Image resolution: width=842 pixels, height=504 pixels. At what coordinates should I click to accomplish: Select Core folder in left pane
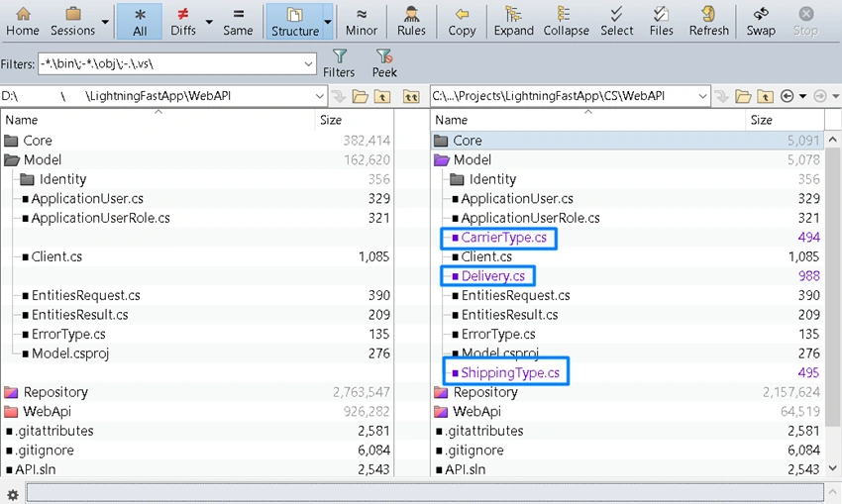tap(197, 141)
